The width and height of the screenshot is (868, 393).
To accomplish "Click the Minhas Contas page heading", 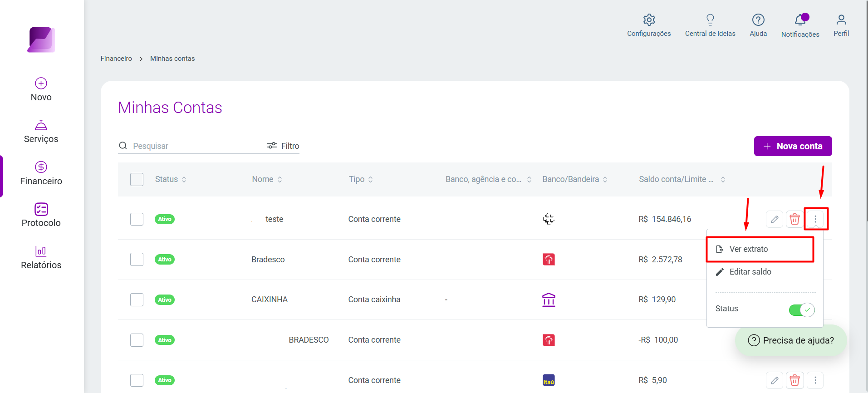I will (x=170, y=108).
